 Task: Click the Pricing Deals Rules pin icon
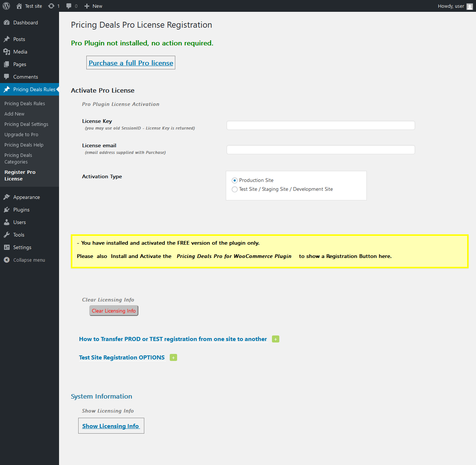tap(7, 89)
